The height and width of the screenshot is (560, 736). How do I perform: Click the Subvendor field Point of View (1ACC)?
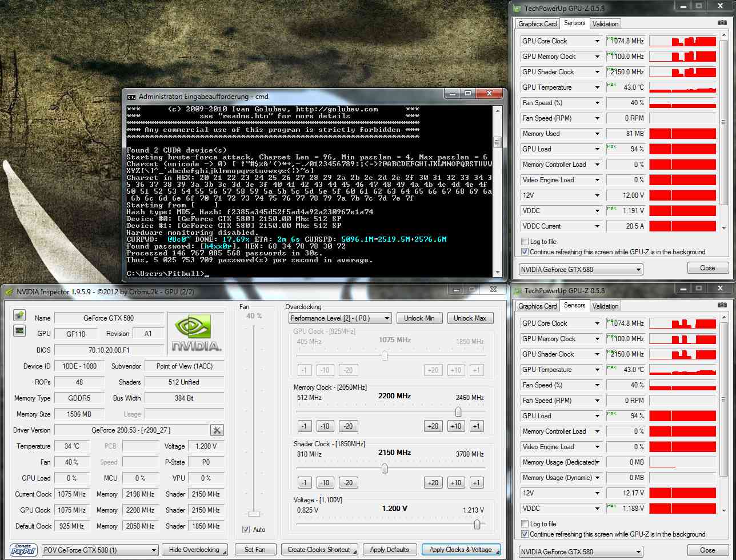[x=184, y=366]
